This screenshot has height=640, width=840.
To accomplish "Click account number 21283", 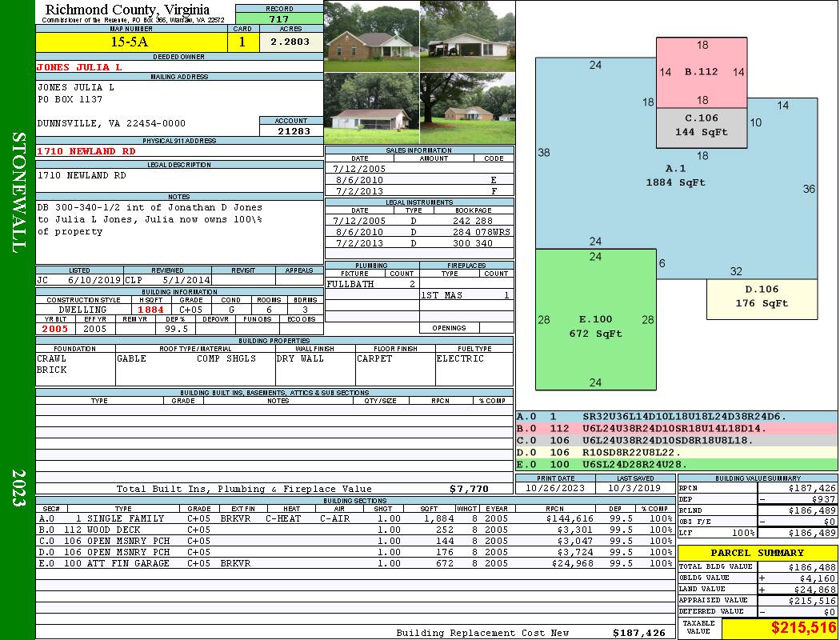I will point(294,130).
